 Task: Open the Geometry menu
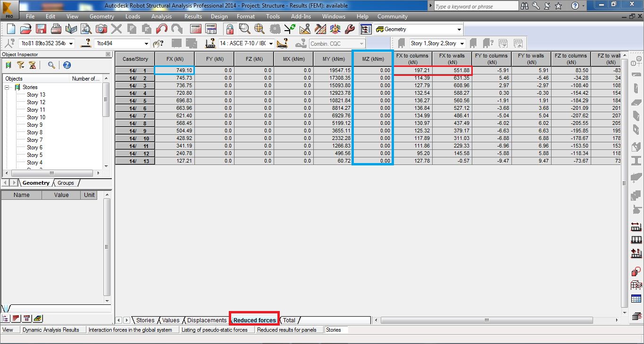[102, 16]
